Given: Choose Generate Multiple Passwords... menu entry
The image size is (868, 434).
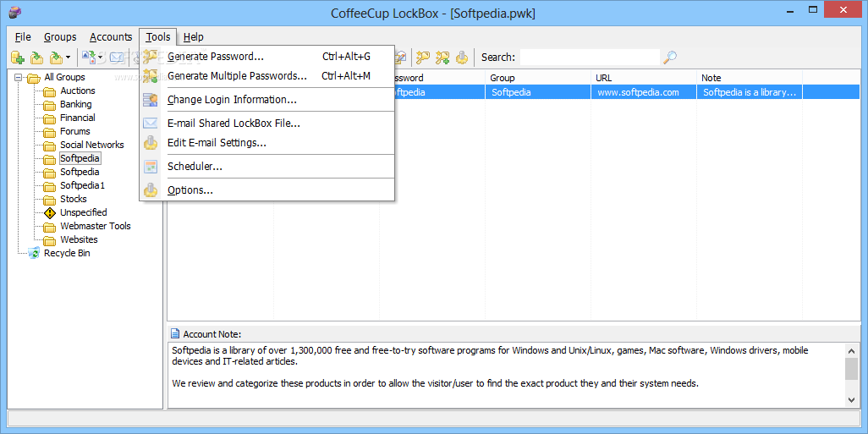Looking at the screenshot, I should tap(266, 76).
